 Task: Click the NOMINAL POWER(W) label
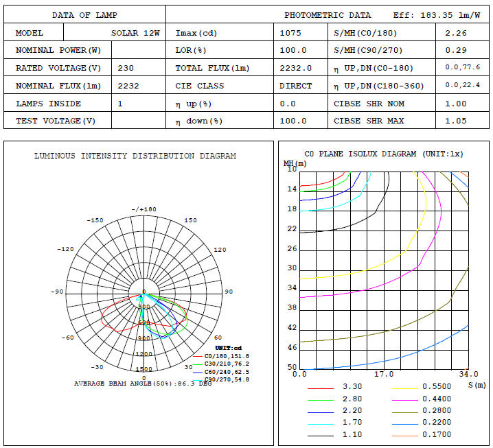point(58,50)
